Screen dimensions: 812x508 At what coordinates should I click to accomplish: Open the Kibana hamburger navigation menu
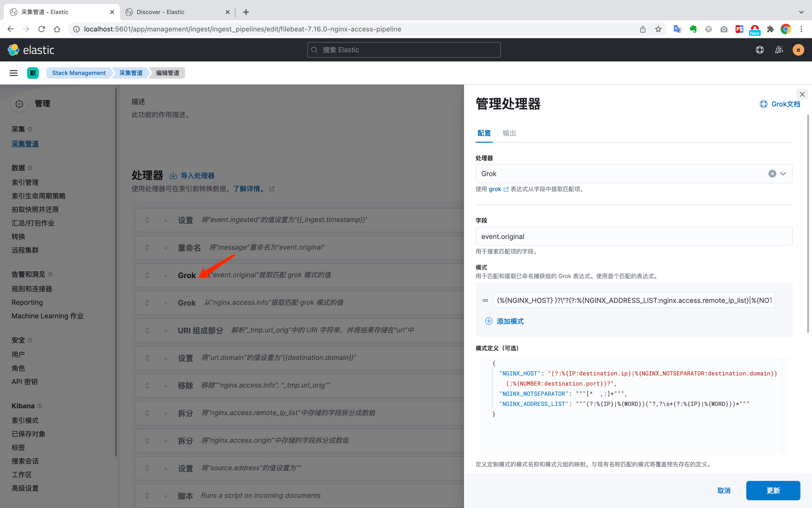tap(14, 73)
